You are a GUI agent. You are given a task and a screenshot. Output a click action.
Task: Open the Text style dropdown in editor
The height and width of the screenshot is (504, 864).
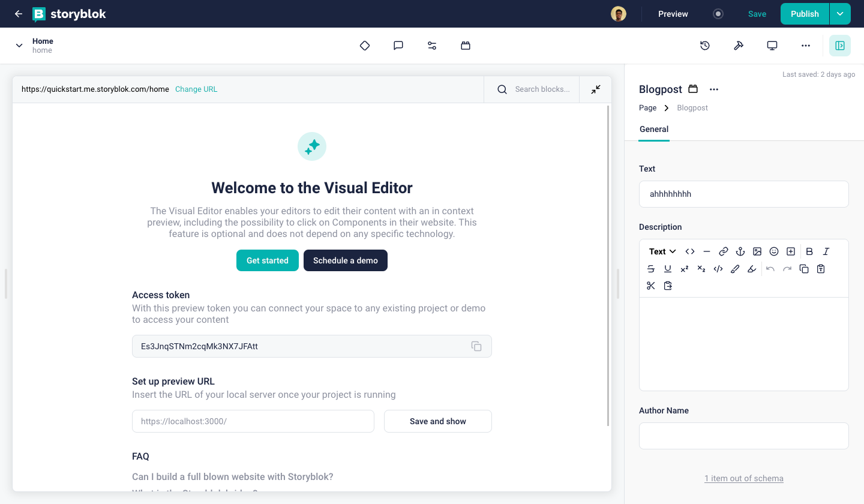click(663, 251)
